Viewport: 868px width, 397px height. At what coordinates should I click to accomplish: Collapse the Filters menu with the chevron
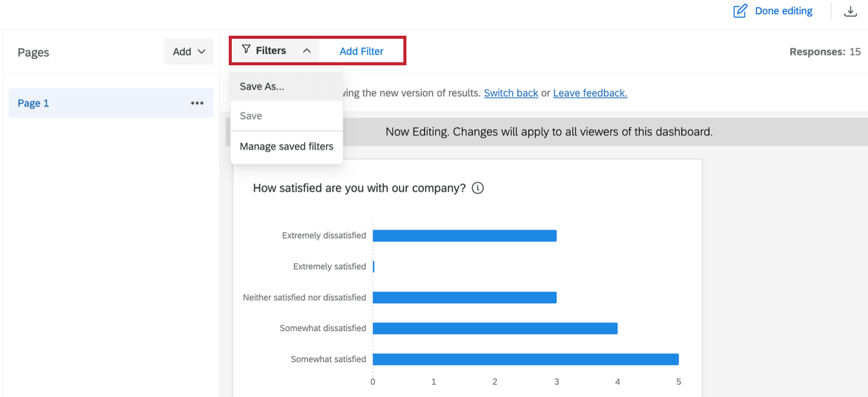(307, 51)
